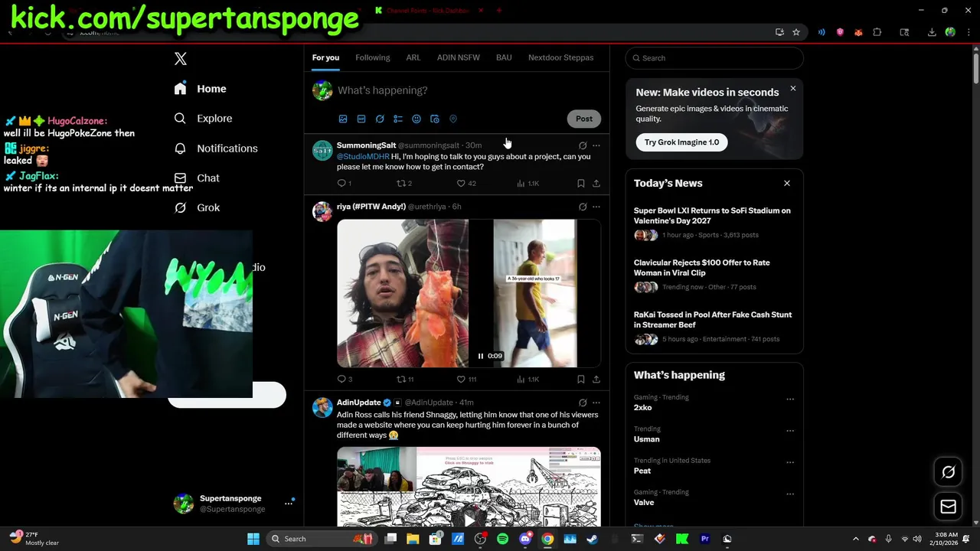Schedule the post via calendar icon
980x551 pixels.
435,119
